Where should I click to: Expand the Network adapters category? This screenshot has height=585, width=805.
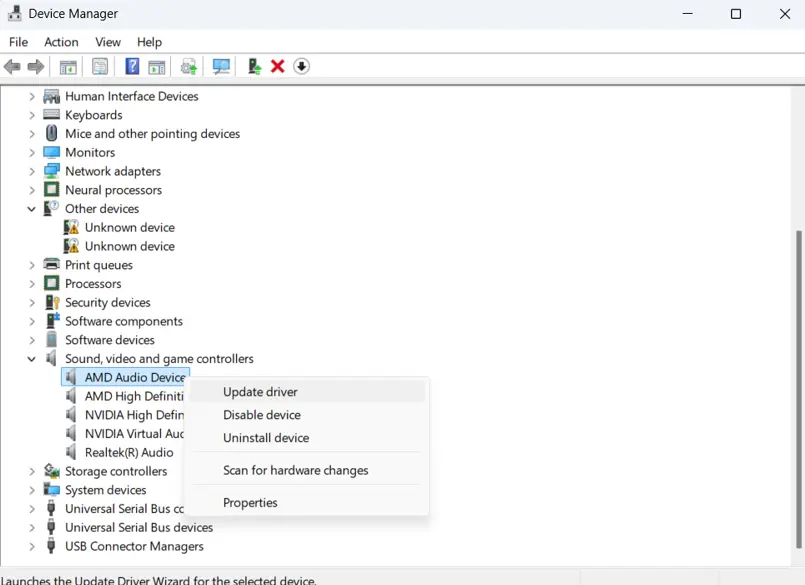pos(32,171)
